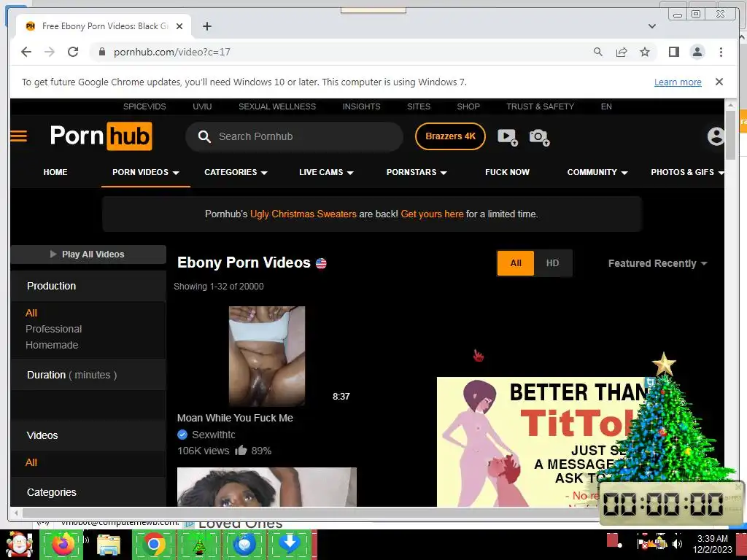747x560 pixels.
Task: Bookmark this tab with the star icon
Action: tap(645, 52)
